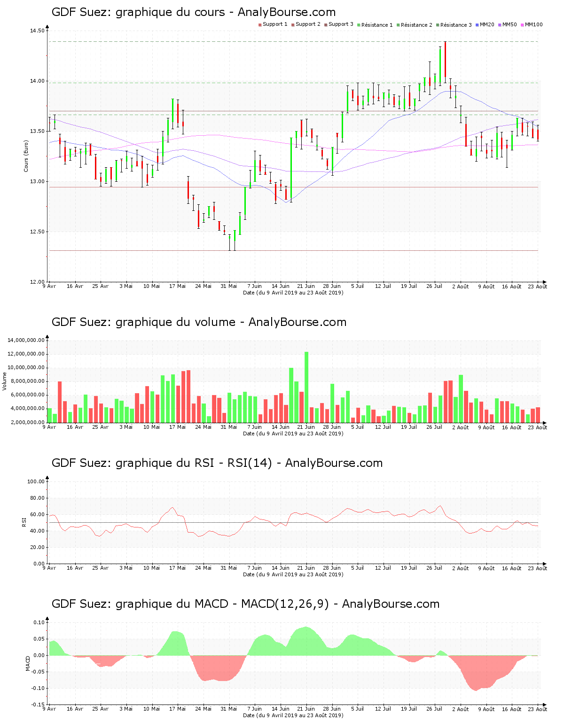This screenshot has height=728, width=564.
Task: Click the '21 Juin' date on price chart
Action: pos(306,286)
